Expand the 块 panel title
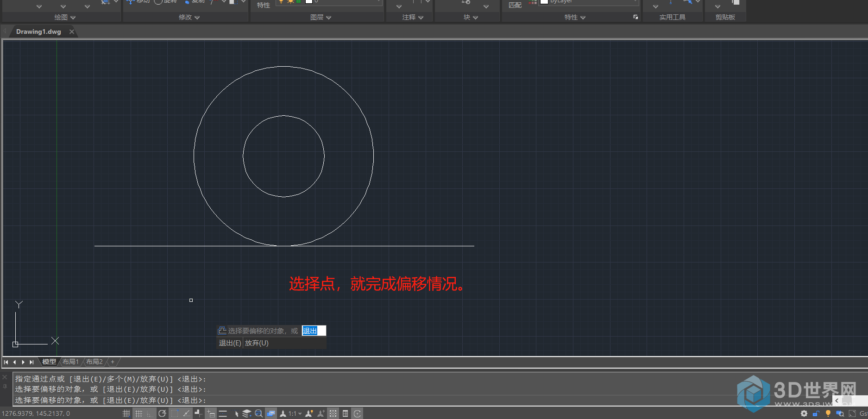 point(471,17)
